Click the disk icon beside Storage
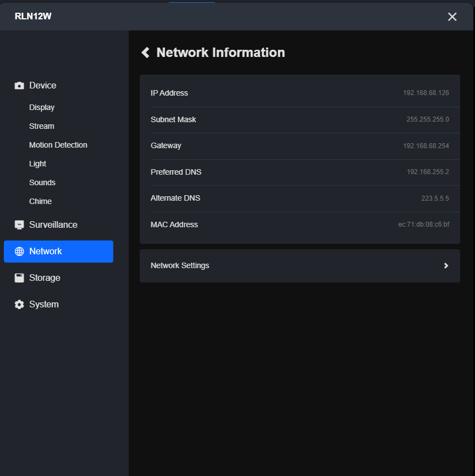 coord(19,278)
